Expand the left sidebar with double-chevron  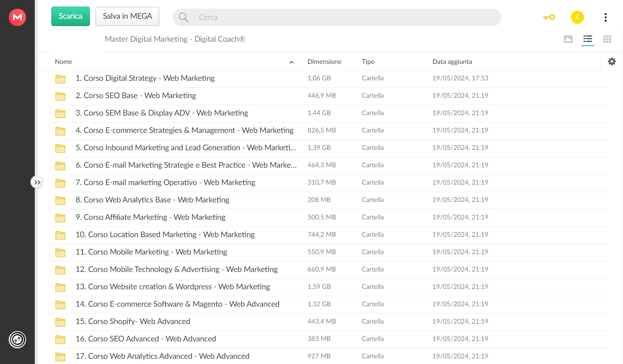37,182
